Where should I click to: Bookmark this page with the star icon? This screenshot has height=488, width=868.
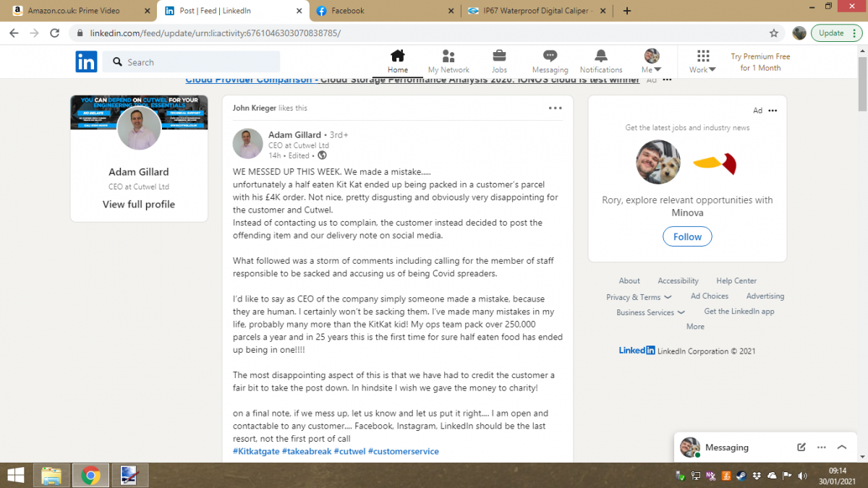pos(774,33)
